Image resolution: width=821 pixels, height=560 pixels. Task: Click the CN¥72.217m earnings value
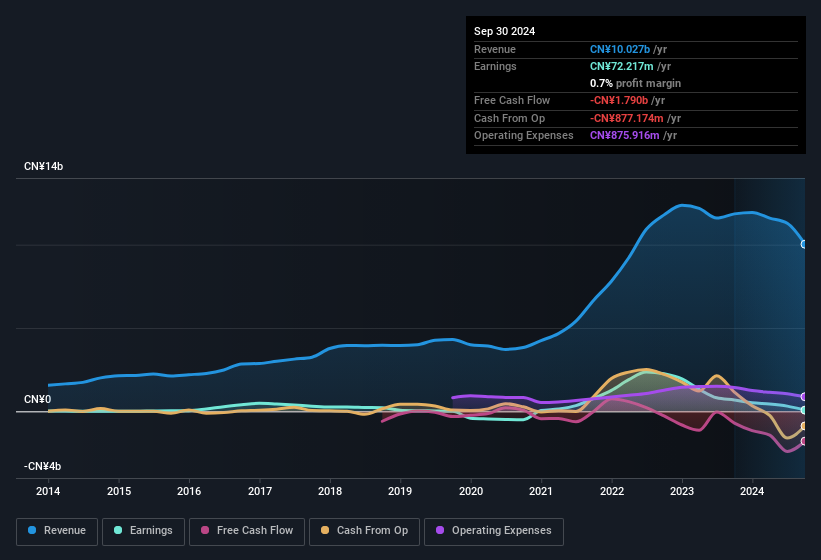click(x=622, y=66)
